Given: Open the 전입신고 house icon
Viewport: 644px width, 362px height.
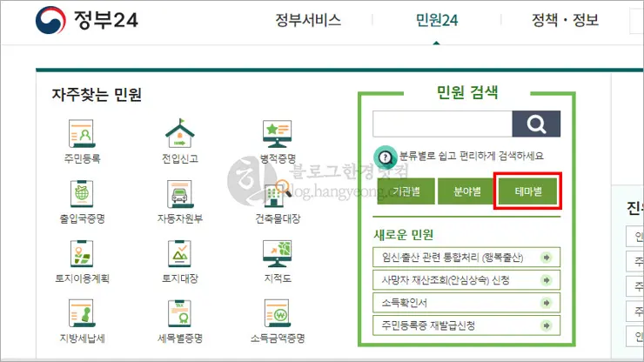Looking at the screenshot, I should coord(179,133).
